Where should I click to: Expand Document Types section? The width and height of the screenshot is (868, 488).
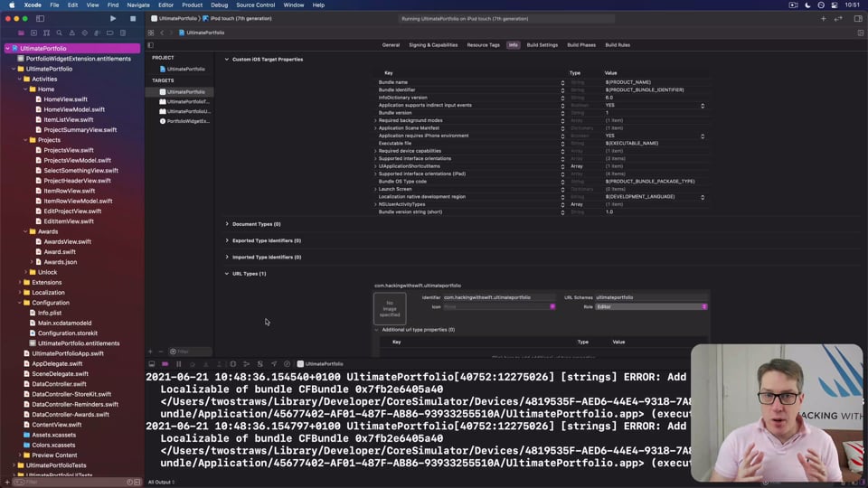click(227, 224)
